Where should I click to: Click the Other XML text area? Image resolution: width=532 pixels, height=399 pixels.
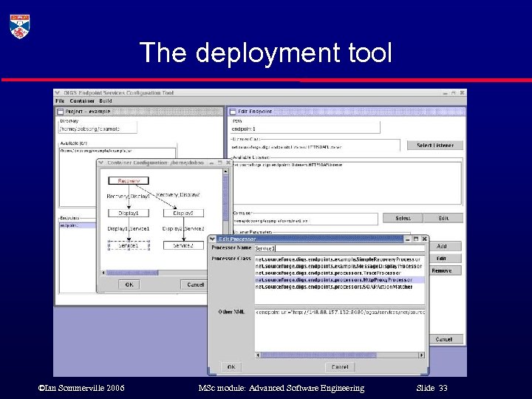click(x=340, y=330)
